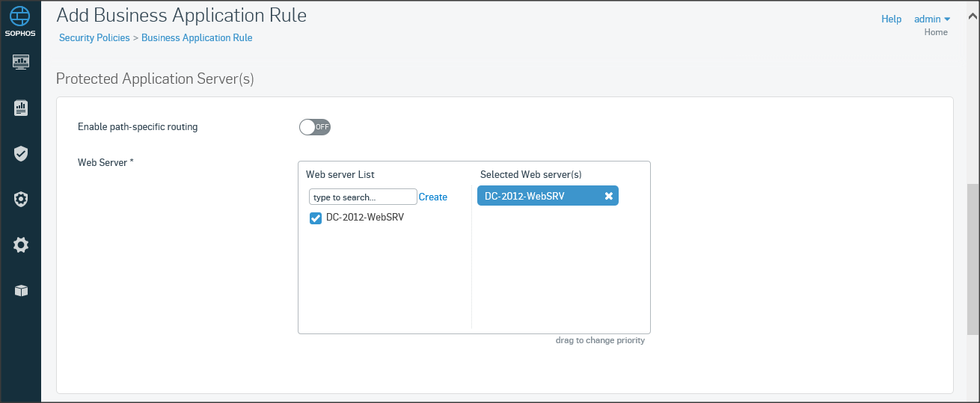Open the admin dropdown menu
Viewport: 980px width, 403px height.
click(x=932, y=19)
